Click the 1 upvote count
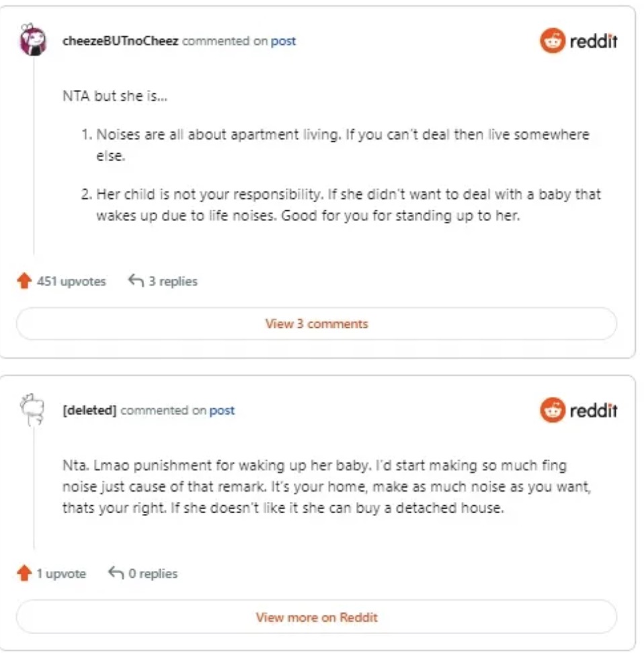644x653 pixels. point(61,574)
